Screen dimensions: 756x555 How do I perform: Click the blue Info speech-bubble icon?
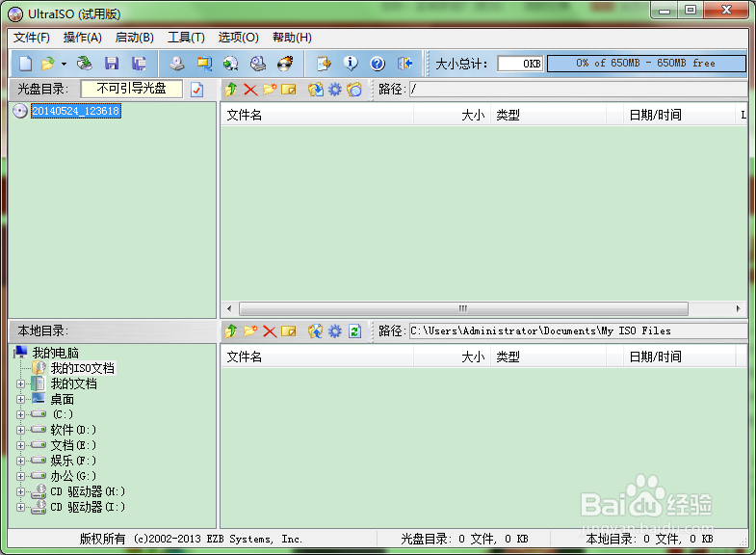click(351, 64)
